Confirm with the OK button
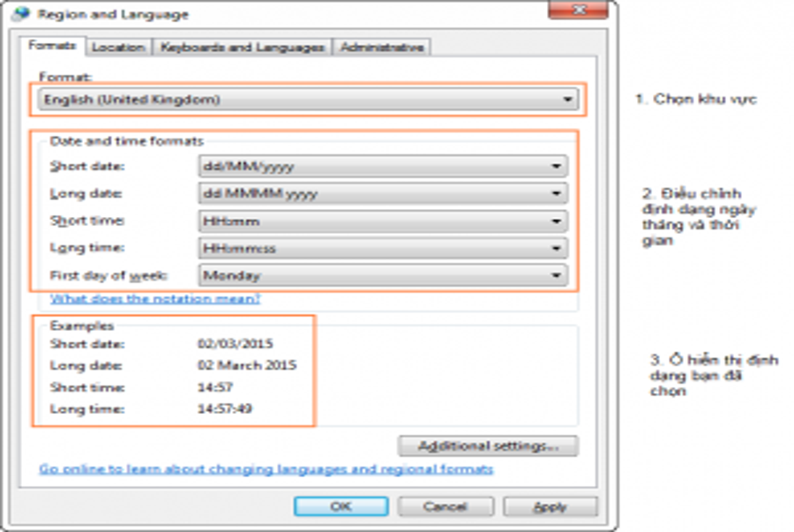 pos(341,506)
